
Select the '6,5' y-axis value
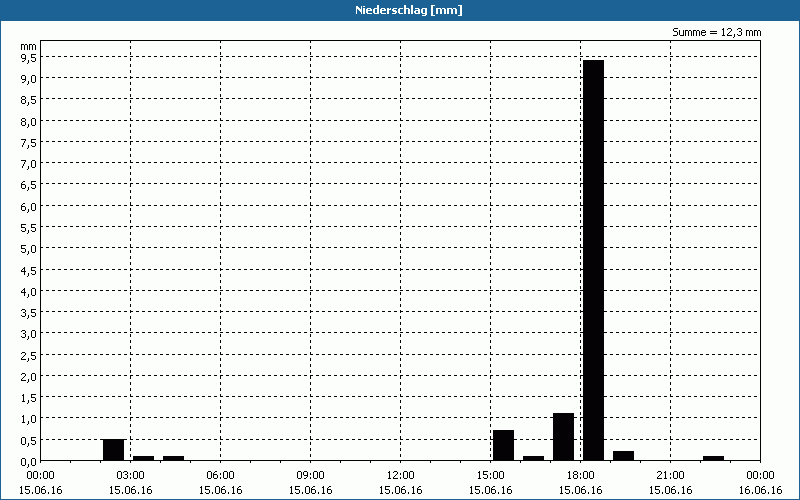(x=28, y=185)
